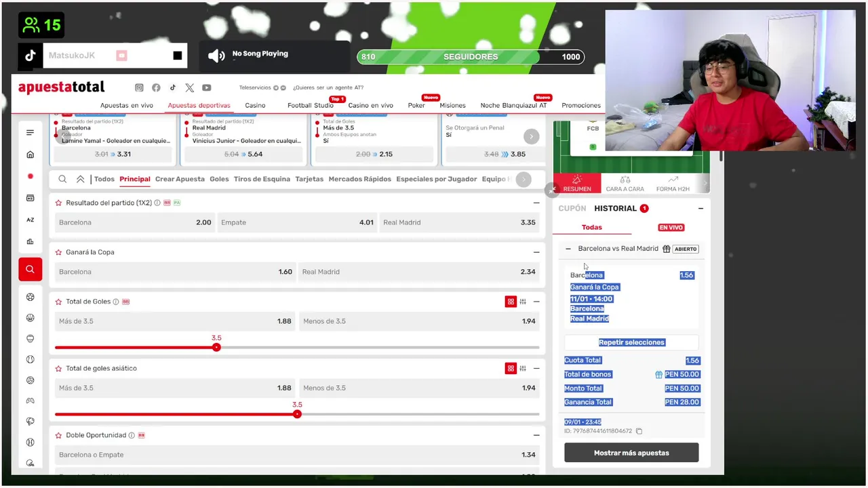The height and width of the screenshot is (488, 868).
Task: Open the Casino menu item
Action: coord(255,106)
